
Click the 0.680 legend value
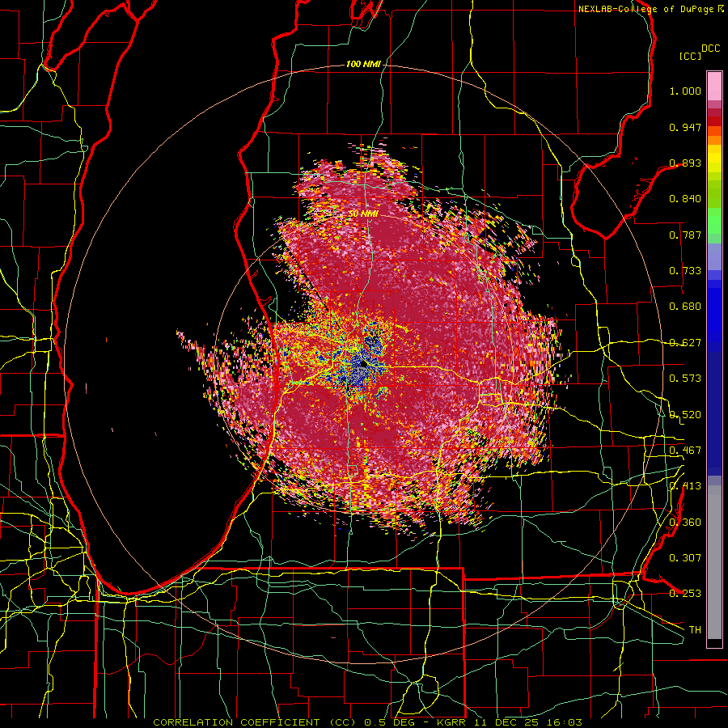click(685, 307)
